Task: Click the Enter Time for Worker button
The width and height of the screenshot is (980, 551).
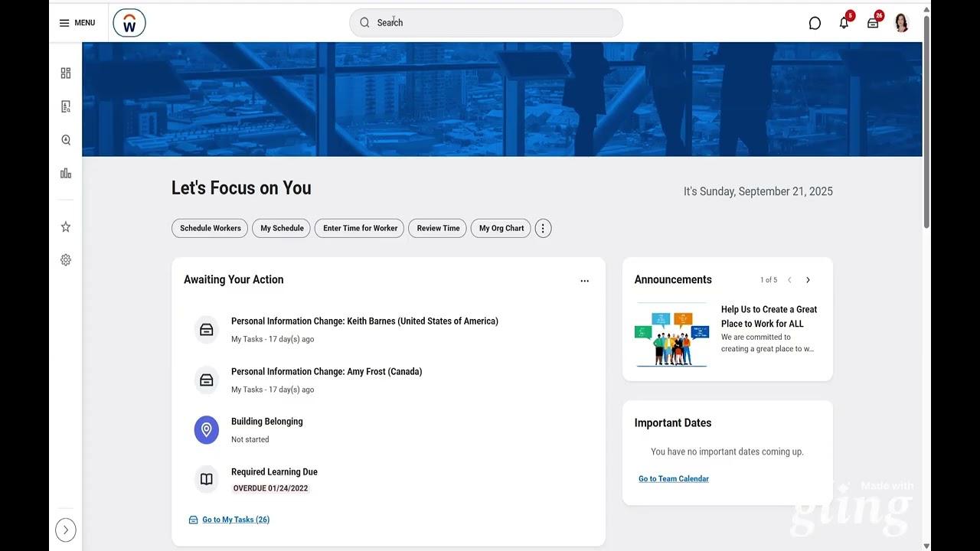Action: (x=360, y=228)
